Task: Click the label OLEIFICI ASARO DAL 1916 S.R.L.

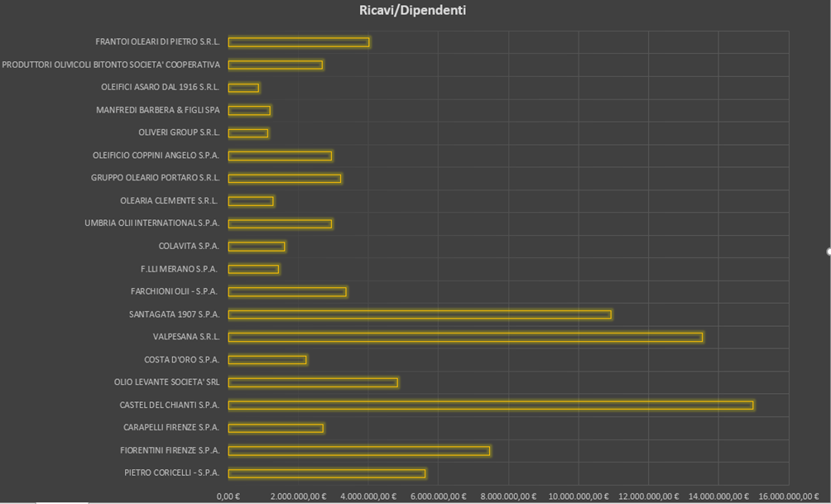Action: tap(160, 87)
